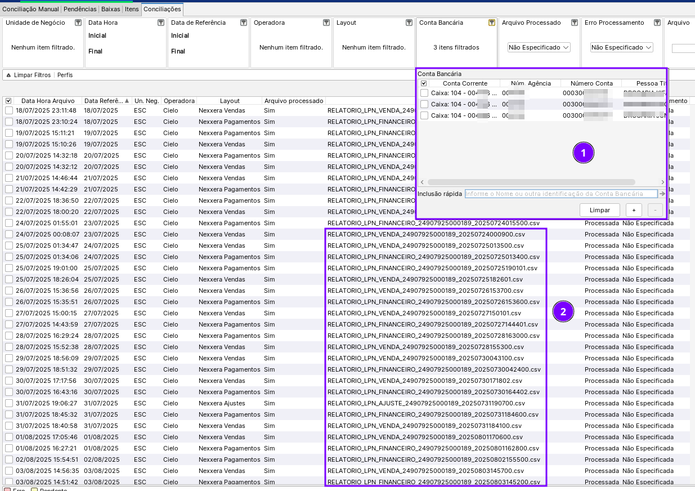Click the Data de Referência filter icon
The height and width of the screenshot is (491, 695).
pyautogui.click(x=243, y=22)
